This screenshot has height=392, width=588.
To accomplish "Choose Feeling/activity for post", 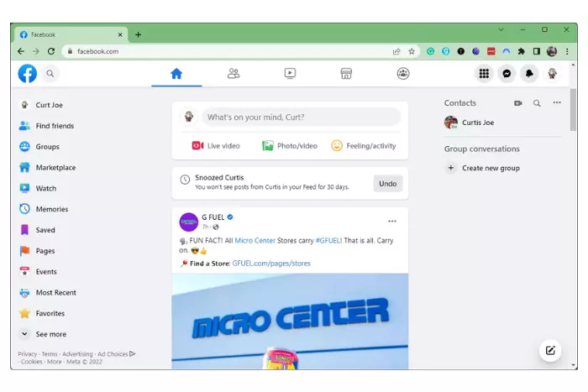I will (x=364, y=146).
